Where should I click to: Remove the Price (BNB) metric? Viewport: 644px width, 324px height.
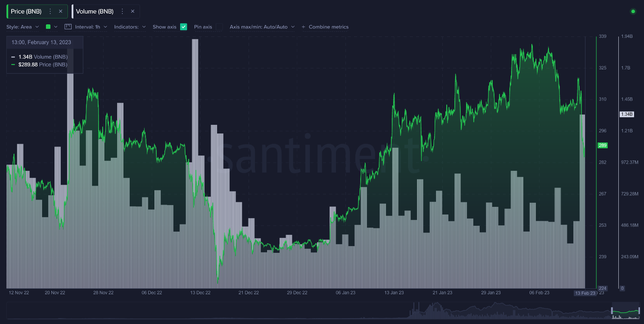[60, 11]
